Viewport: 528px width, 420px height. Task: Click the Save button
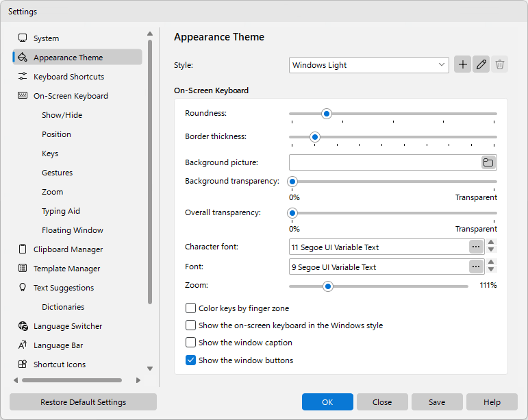point(437,402)
